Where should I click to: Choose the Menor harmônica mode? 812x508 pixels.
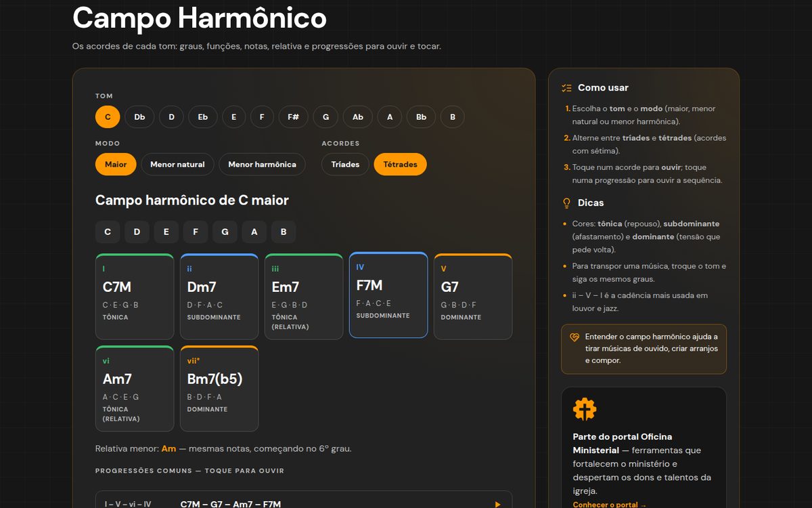(262, 165)
